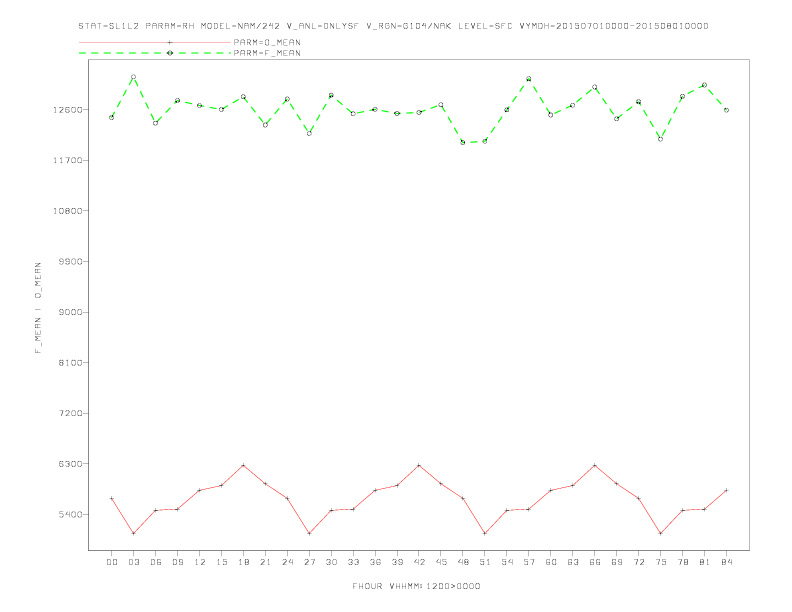The width and height of the screenshot is (792, 612).
Task: Click forecast hour 72 on the x-axis
Action: 638,562
